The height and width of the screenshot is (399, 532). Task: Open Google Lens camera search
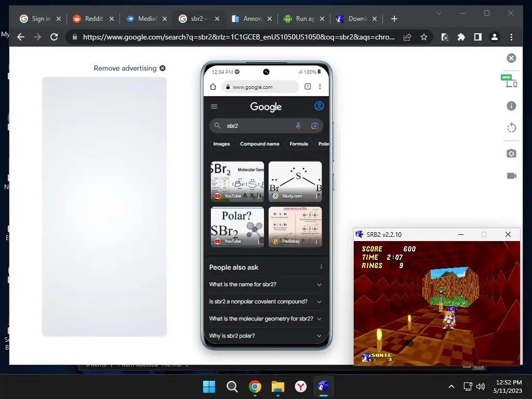[x=315, y=126]
